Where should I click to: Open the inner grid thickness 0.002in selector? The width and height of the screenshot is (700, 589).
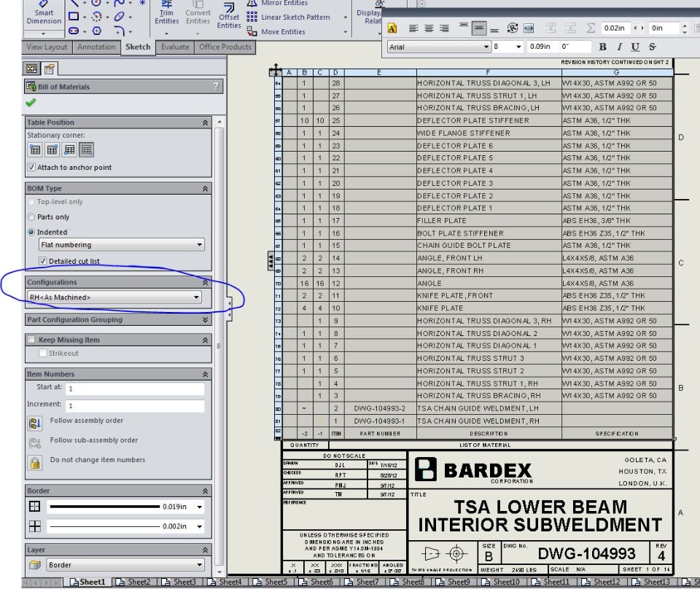pos(126,526)
